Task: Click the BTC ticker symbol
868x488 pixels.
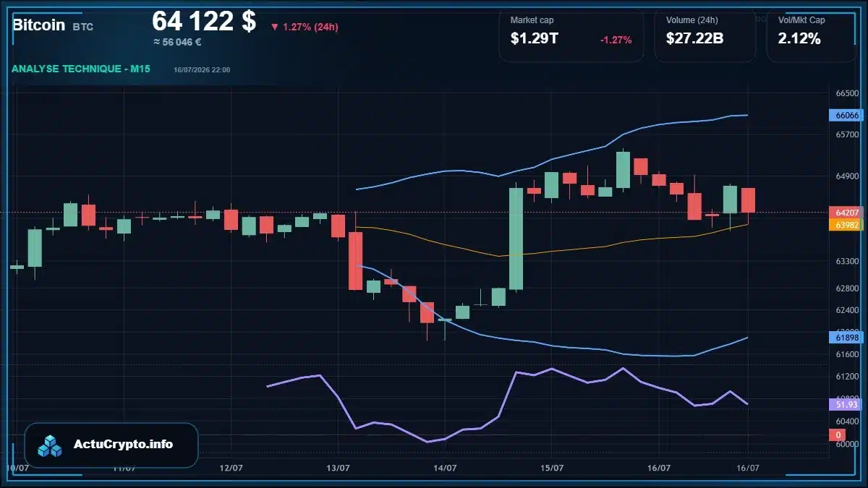Action: pyautogui.click(x=82, y=27)
